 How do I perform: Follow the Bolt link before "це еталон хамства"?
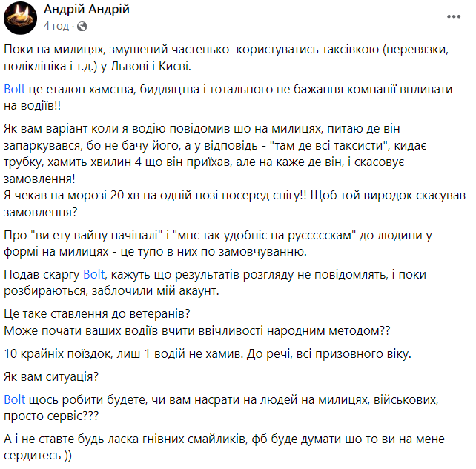pyautogui.click(x=14, y=88)
